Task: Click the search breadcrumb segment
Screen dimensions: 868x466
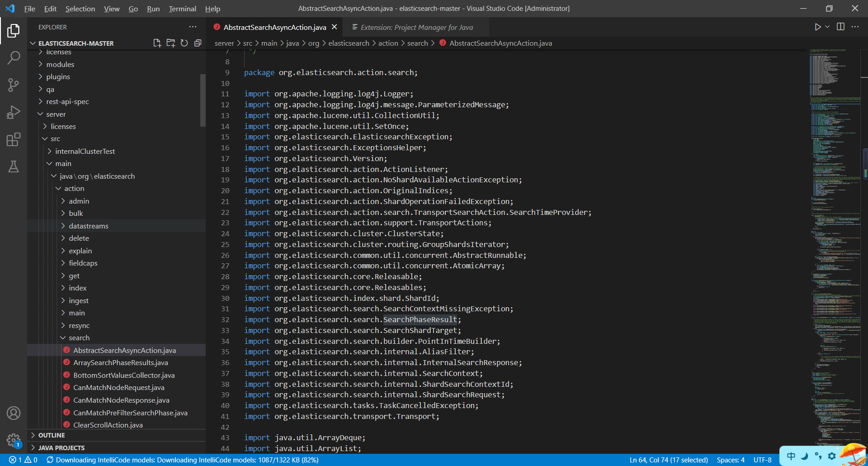Action: pyautogui.click(x=417, y=43)
